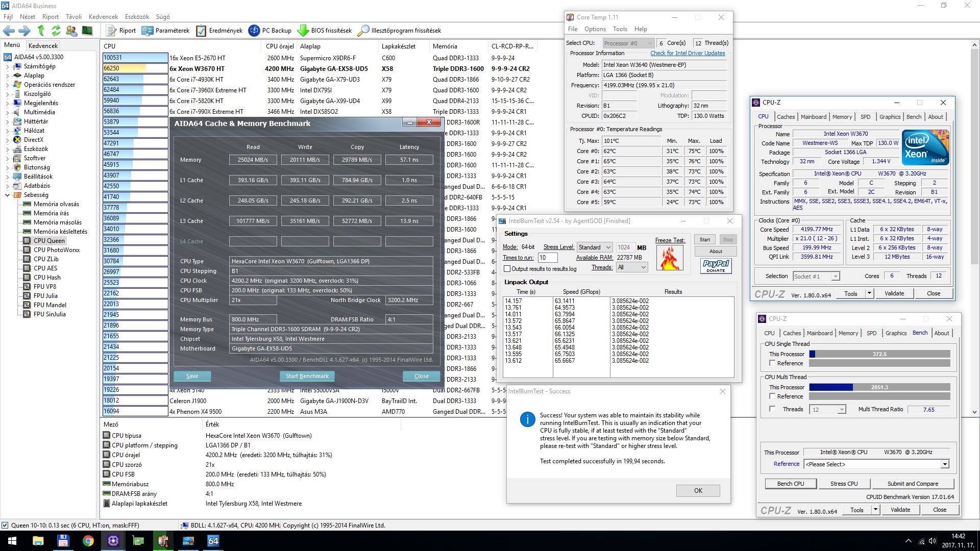Open Socket #1 selection dropdown in CPU-Z
The image size is (980, 551).
point(816,276)
